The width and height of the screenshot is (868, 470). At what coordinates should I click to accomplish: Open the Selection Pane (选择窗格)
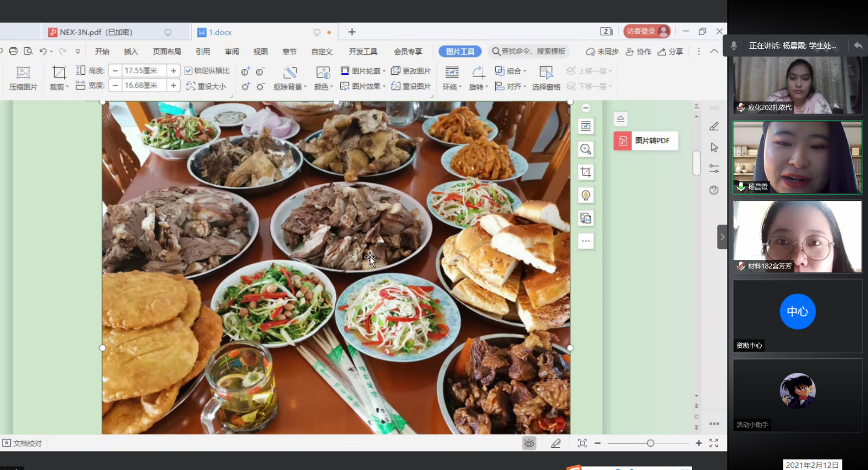coord(546,78)
